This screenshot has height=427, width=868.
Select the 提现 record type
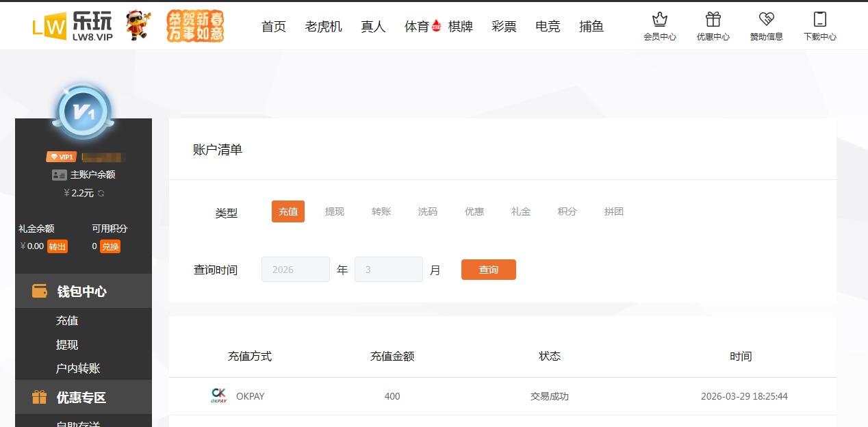point(334,211)
